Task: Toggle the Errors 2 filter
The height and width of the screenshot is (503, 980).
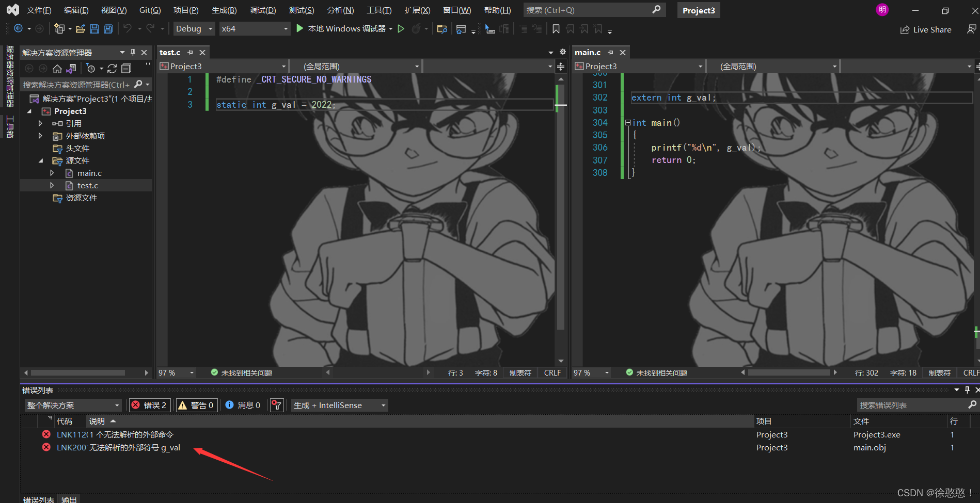Action: pyautogui.click(x=149, y=405)
